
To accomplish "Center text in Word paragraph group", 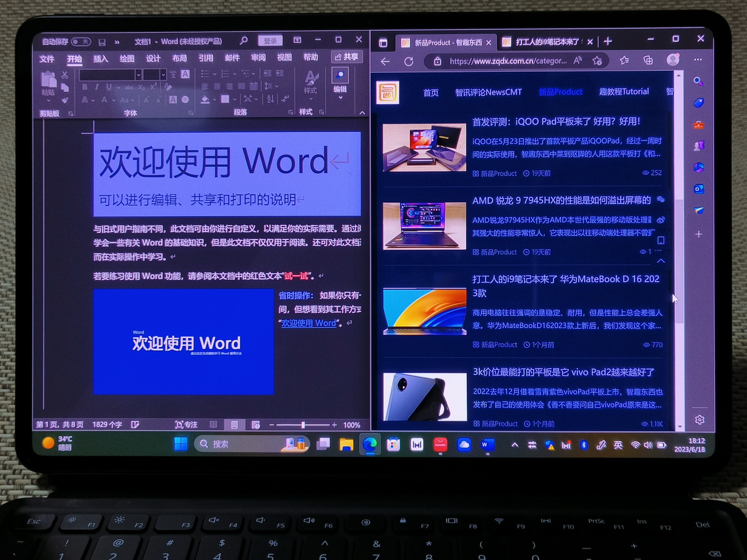I will [218, 87].
